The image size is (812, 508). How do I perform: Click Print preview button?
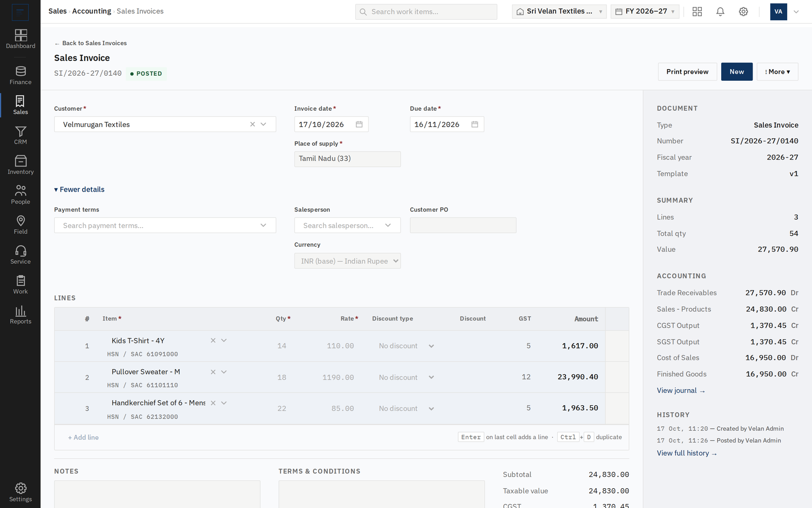point(688,72)
